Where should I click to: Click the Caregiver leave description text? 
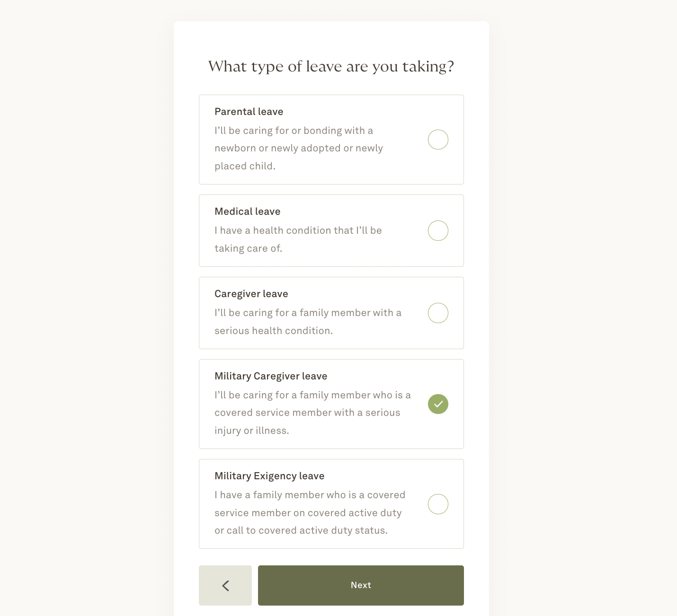(x=308, y=322)
